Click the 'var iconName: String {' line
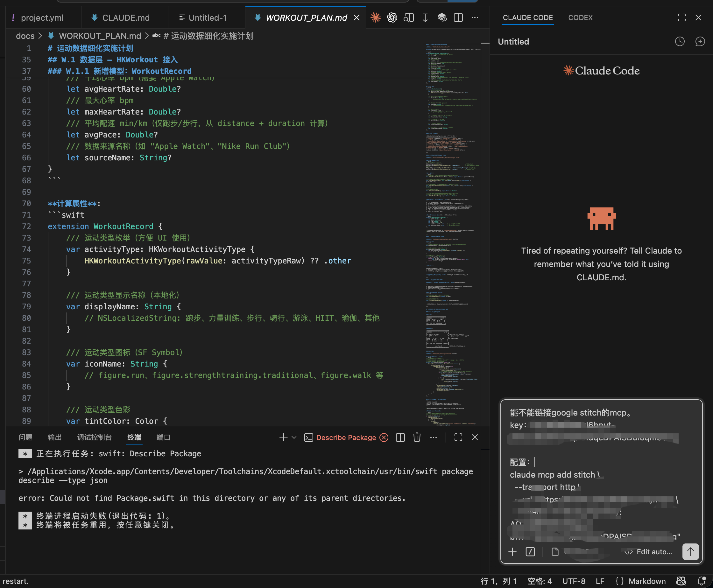 [x=116, y=364]
